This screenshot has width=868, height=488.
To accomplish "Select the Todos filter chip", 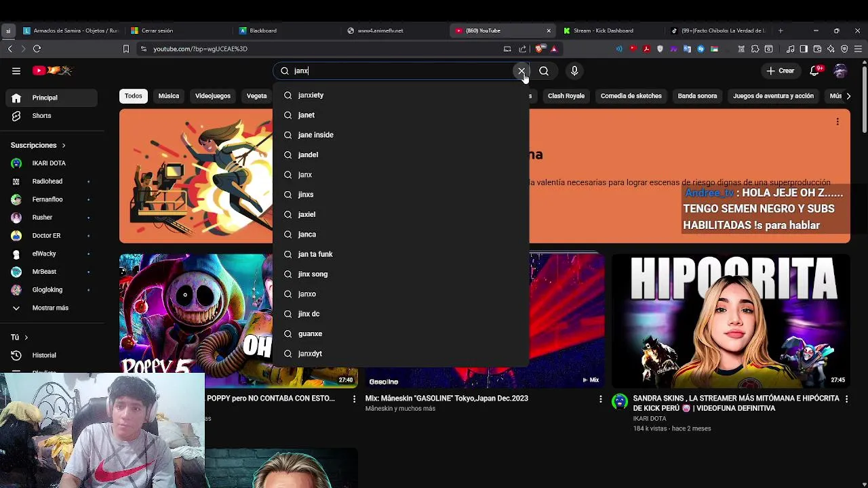I will click(x=134, y=96).
